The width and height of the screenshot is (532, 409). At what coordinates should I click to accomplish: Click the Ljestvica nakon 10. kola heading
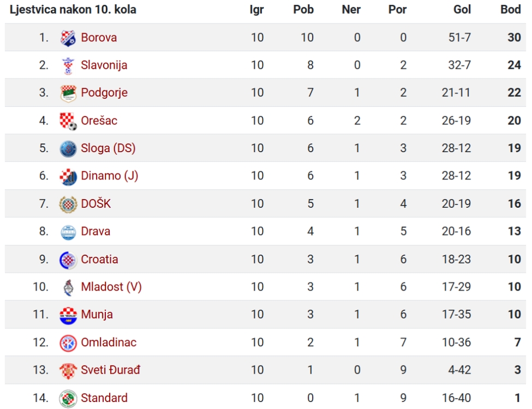click(73, 9)
